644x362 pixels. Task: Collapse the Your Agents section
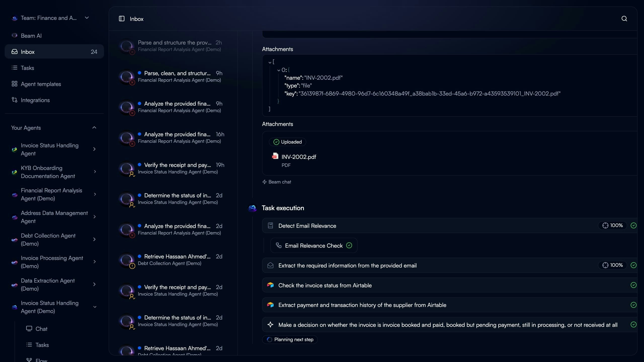click(x=94, y=128)
